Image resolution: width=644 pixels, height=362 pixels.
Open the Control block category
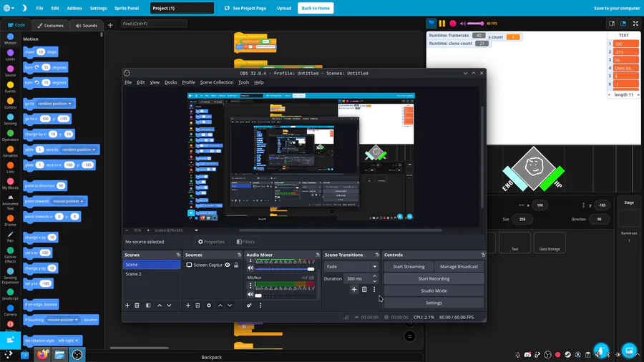[10, 103]
